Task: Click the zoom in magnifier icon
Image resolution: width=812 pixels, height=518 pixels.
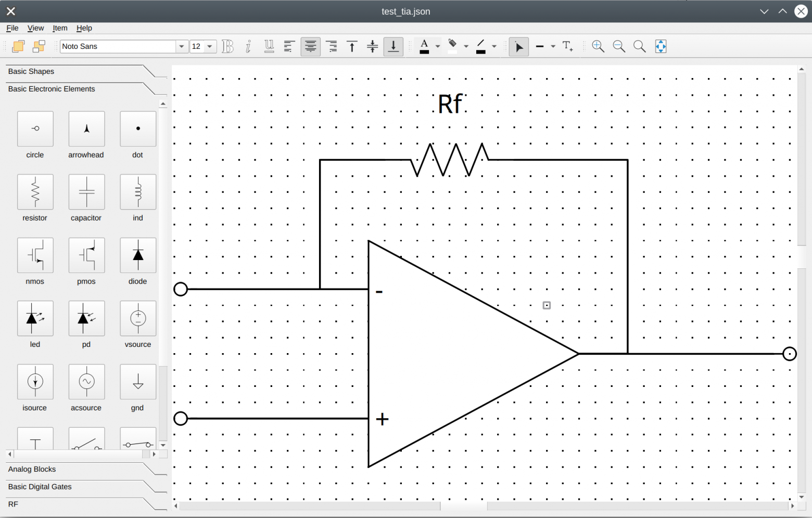Action: point(598,46)
